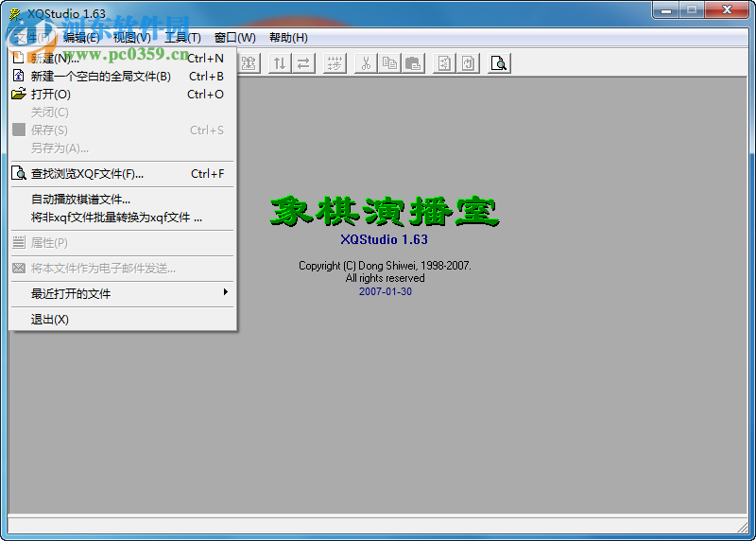
Task: Choose 查找浏览XQF文件(F)... entry
Action: pos(122,174)
